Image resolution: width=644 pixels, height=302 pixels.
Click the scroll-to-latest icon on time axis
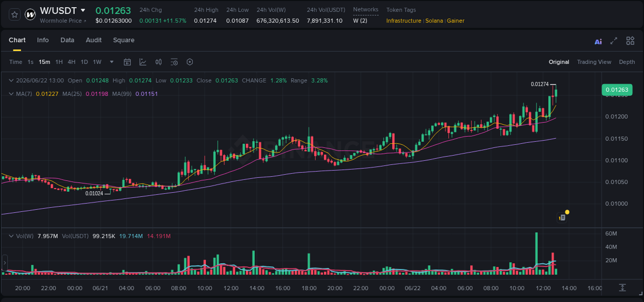click(622, 288)
